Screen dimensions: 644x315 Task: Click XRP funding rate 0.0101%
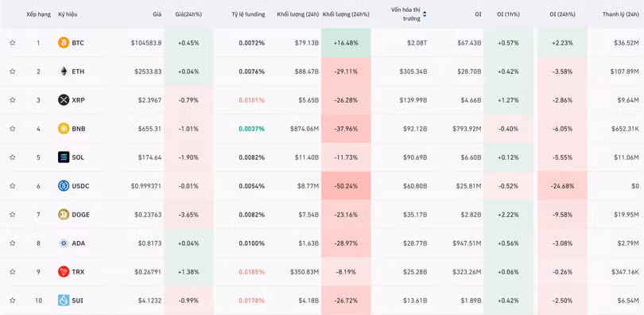point(252,99)
